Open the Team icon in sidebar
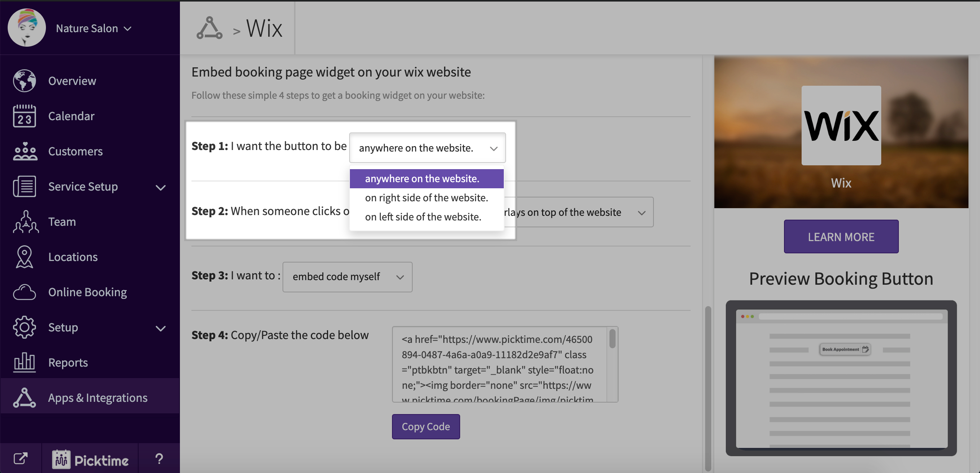Viewport: 980px width, 473px height. 25,222
